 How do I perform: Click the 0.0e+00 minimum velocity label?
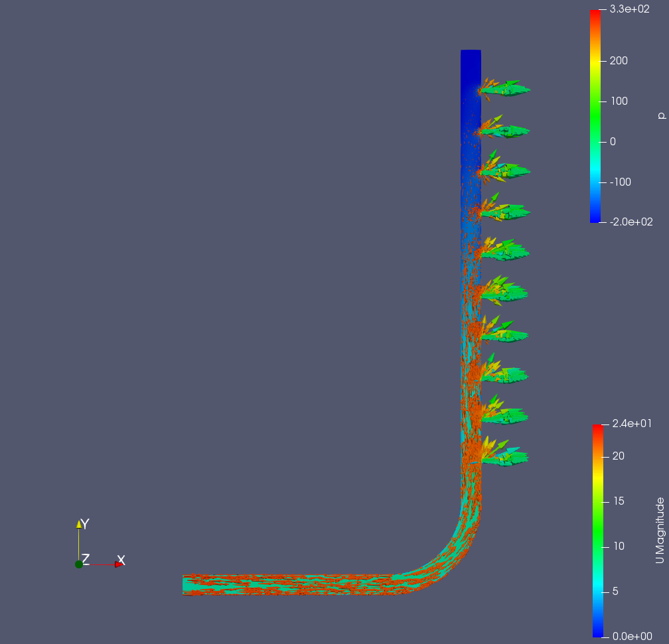[631, 637]
